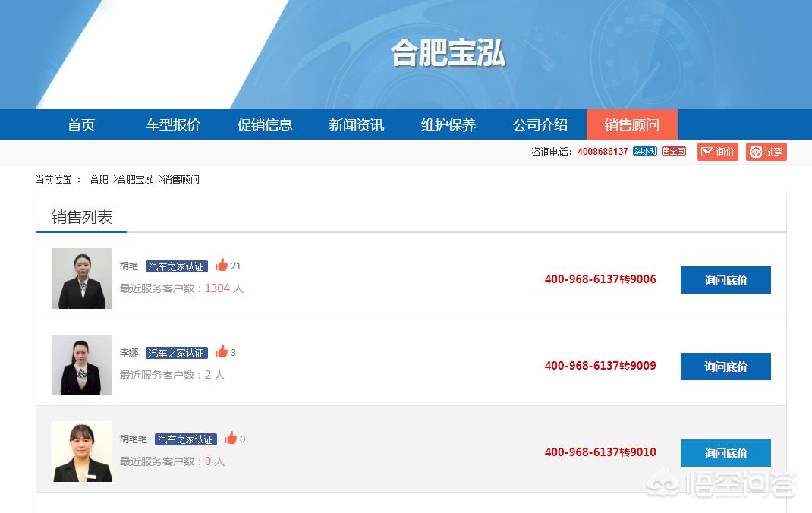This screenshot has height=513, width=812.
Task: Click the 合肥宝泓 banner title
Action: point(448,53)
